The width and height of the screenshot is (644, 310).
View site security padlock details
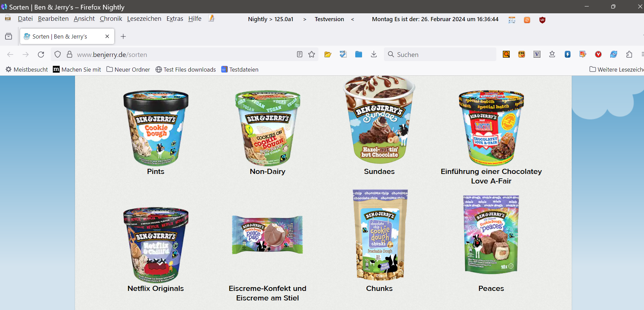point(70,55)
